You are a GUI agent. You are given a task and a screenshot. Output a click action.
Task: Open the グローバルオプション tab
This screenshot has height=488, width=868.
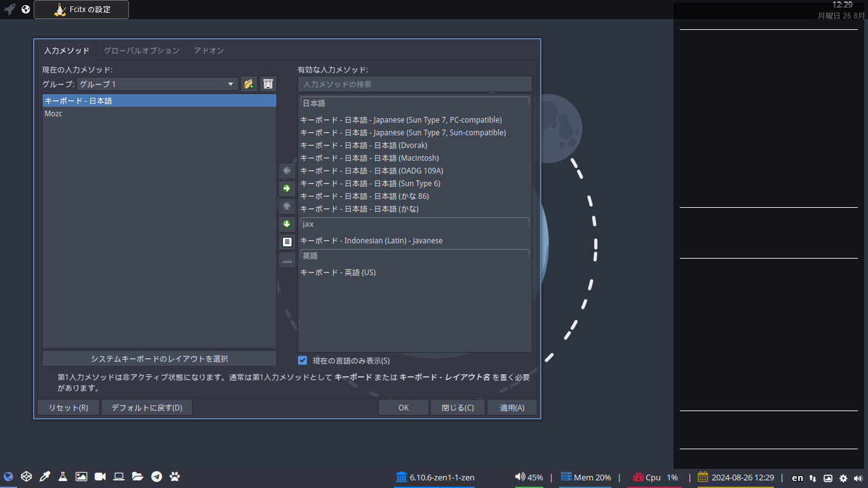[x=142, y=50]
